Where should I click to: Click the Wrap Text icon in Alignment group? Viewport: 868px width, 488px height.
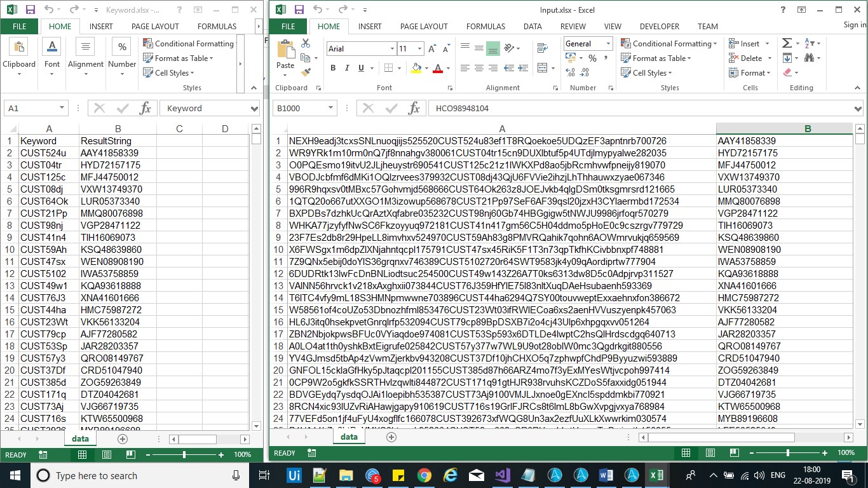pos(542,48)
